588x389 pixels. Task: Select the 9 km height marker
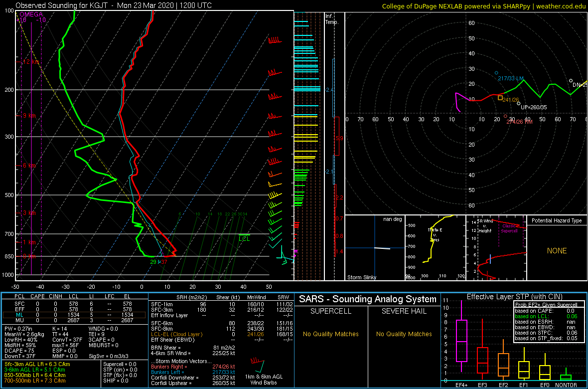coord(29,116)
